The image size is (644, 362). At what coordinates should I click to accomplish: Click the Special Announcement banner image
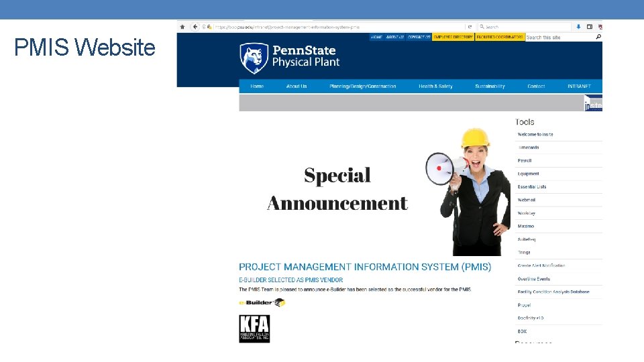374,187
